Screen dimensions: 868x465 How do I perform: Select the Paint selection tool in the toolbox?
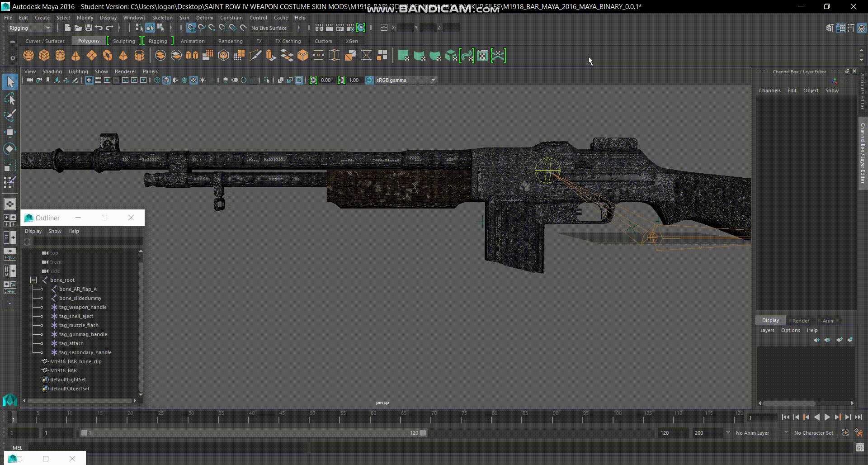click(9, 115)
